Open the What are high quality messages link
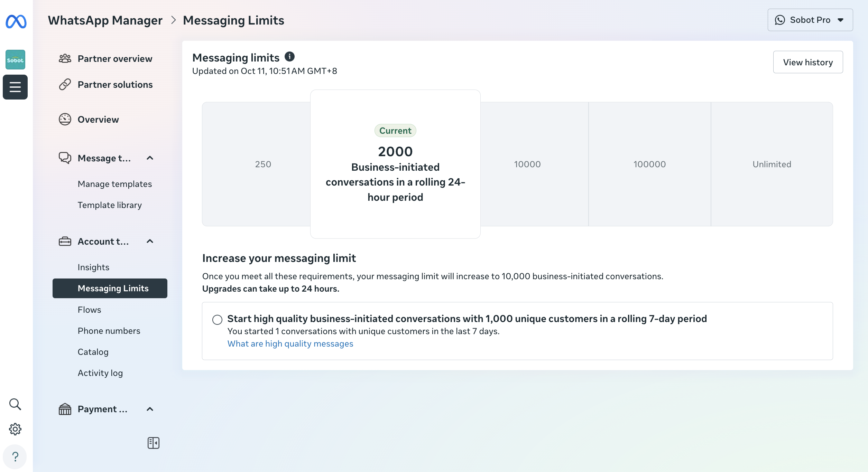Screen dimensions: 868x472 click(x=290, y=343)
